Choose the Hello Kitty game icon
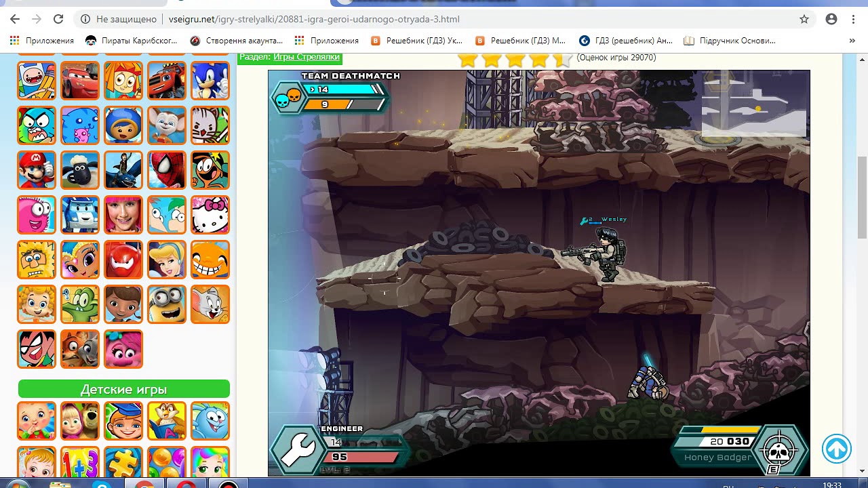The width and height of the screenshot is (868, 488). (210, 214)
